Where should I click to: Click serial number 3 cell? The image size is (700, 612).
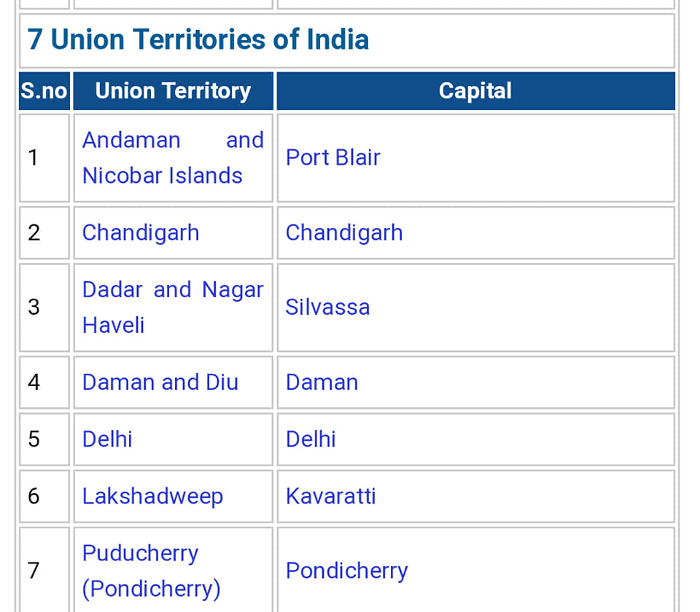click(x=44, y=307)
